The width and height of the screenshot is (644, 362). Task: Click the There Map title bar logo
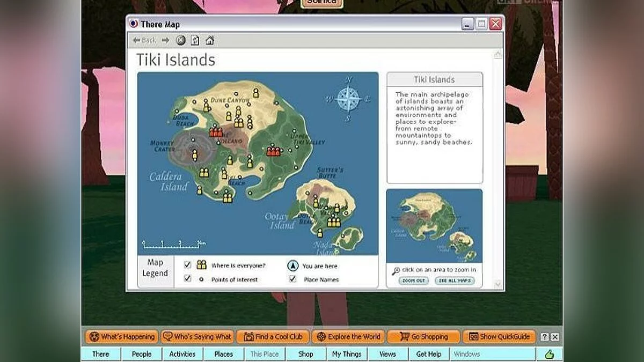click(x=134, y=24)
